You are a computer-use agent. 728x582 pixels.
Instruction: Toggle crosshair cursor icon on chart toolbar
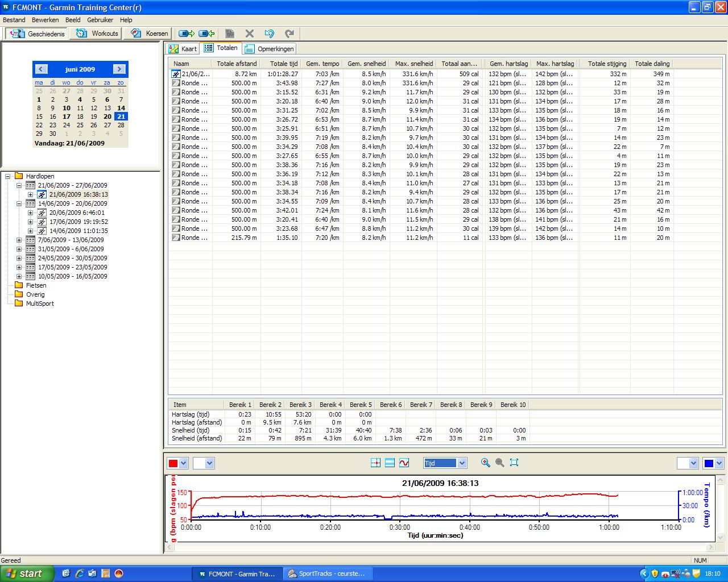click(375, 463)
